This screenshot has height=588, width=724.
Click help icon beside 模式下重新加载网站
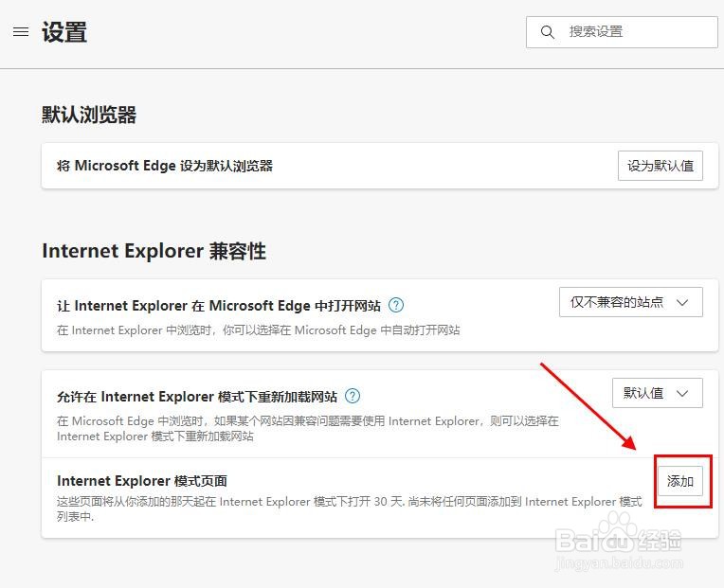[x=353, y=396]
